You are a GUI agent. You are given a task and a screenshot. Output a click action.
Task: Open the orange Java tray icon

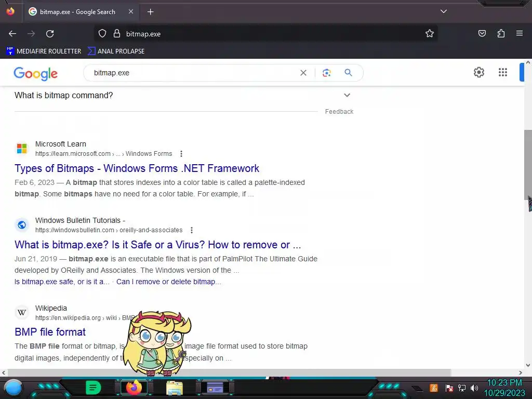pyautogui.click(x=434, y=388)
